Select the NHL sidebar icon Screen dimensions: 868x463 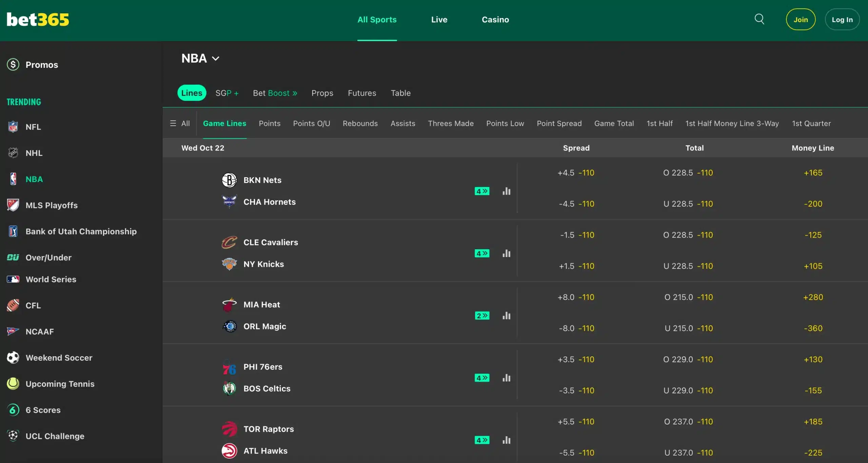click(x=13, y=153)
